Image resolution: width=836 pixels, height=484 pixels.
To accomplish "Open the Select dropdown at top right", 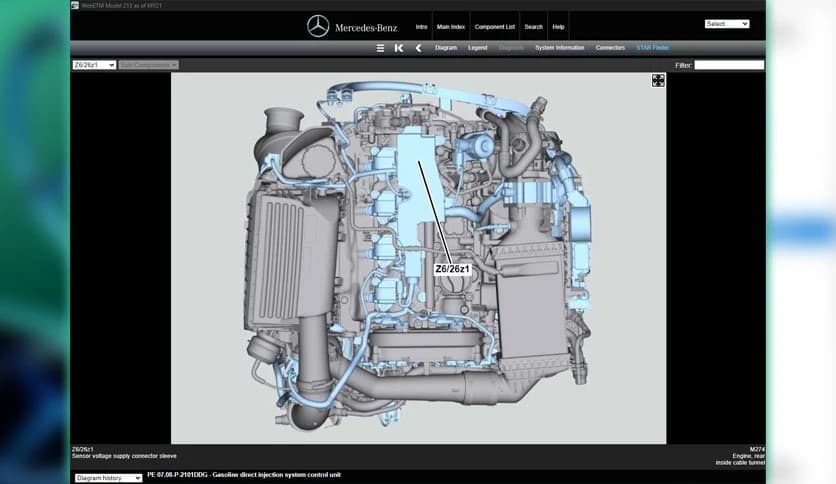I will (x=726, y=24).
